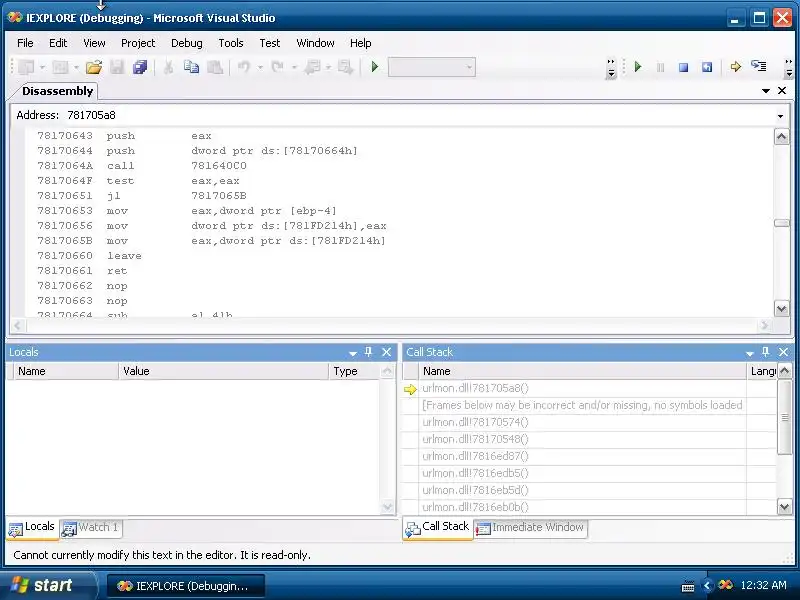Open the Address combo dropdown arrow
800x600 pixels.
coord(780,116)
